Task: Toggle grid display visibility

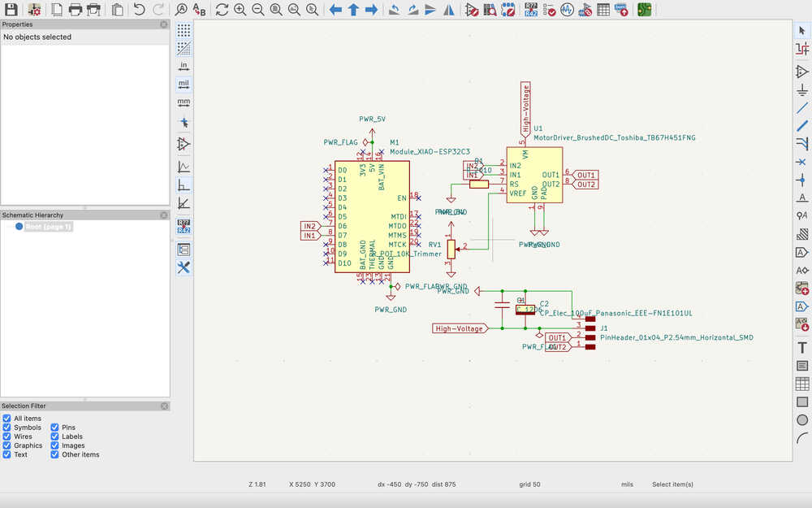Action: (x=184, y=30)
